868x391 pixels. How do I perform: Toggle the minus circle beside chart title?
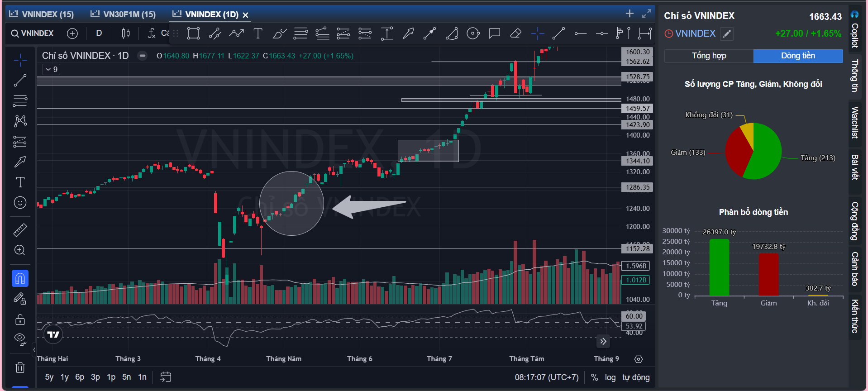point(142,56)
